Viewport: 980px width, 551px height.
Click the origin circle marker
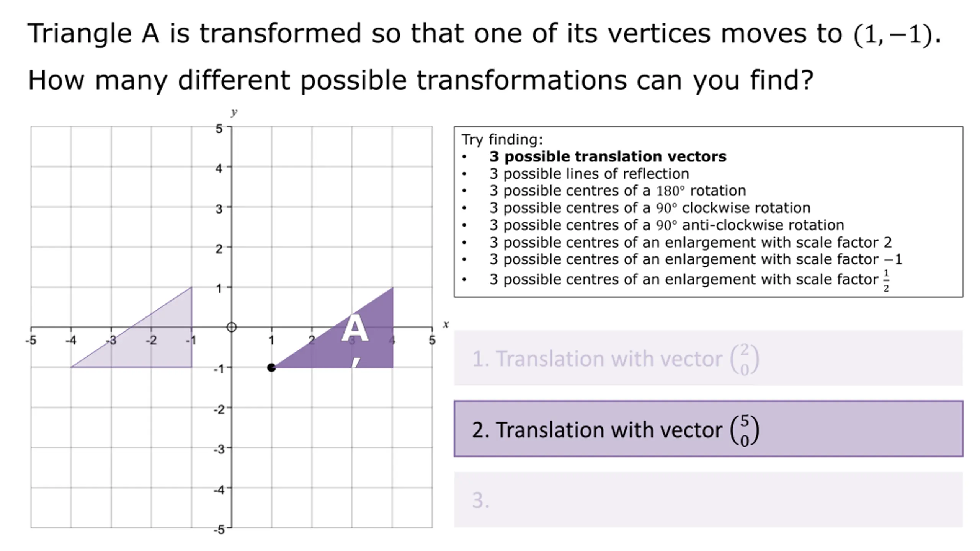[x=231, y=327]
